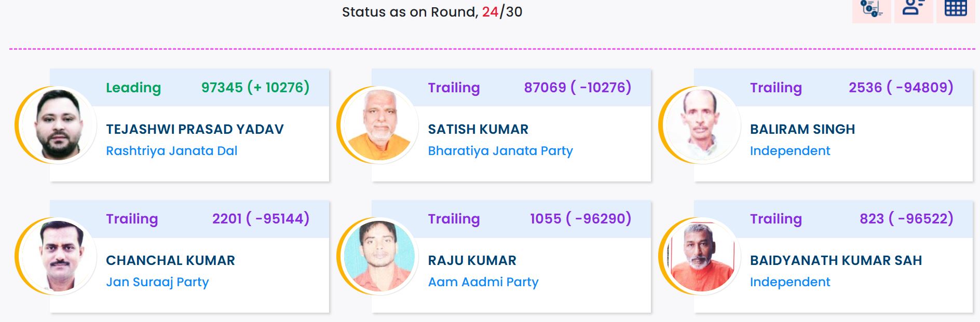Click the Rashtriya Janata Dal party label
Viewport: 980px width, 322px height.
(x=171, y=151)
